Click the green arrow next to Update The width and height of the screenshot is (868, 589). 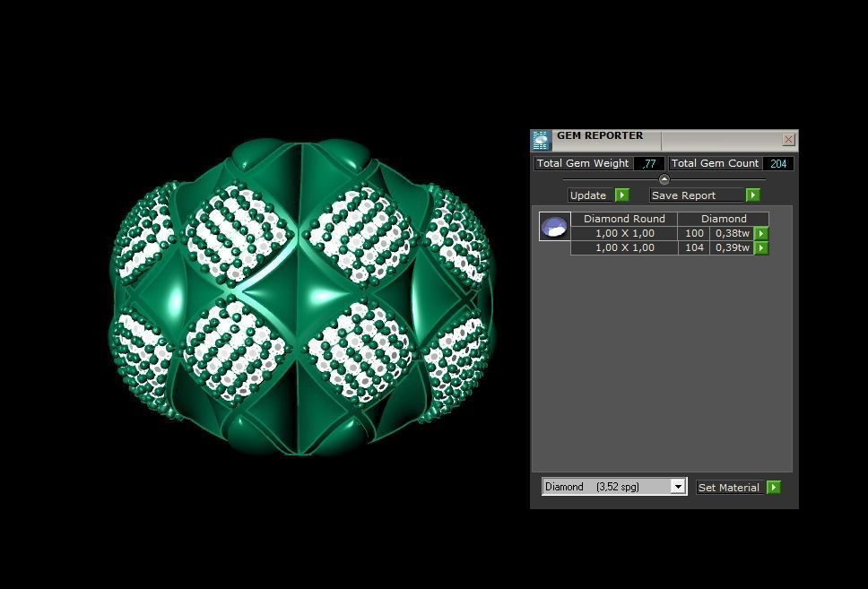(621, 195)
